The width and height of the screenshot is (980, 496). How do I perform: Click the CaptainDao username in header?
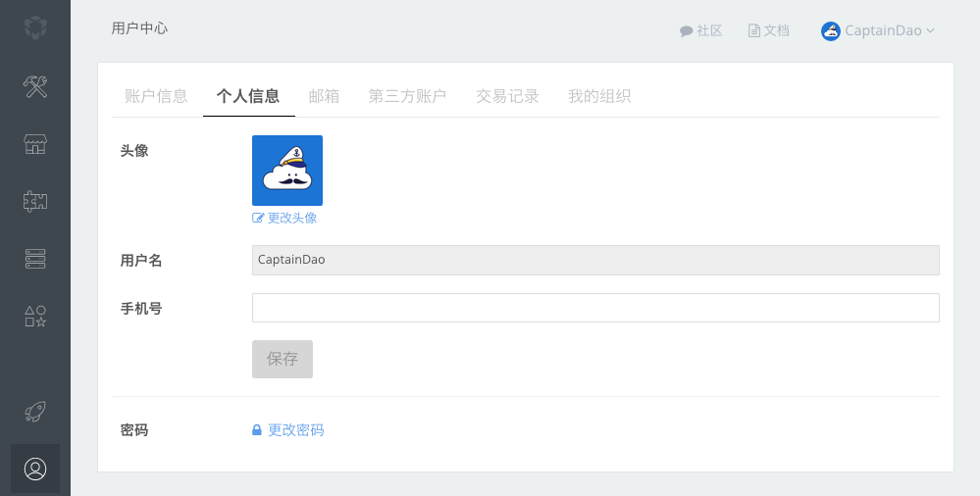883,30
